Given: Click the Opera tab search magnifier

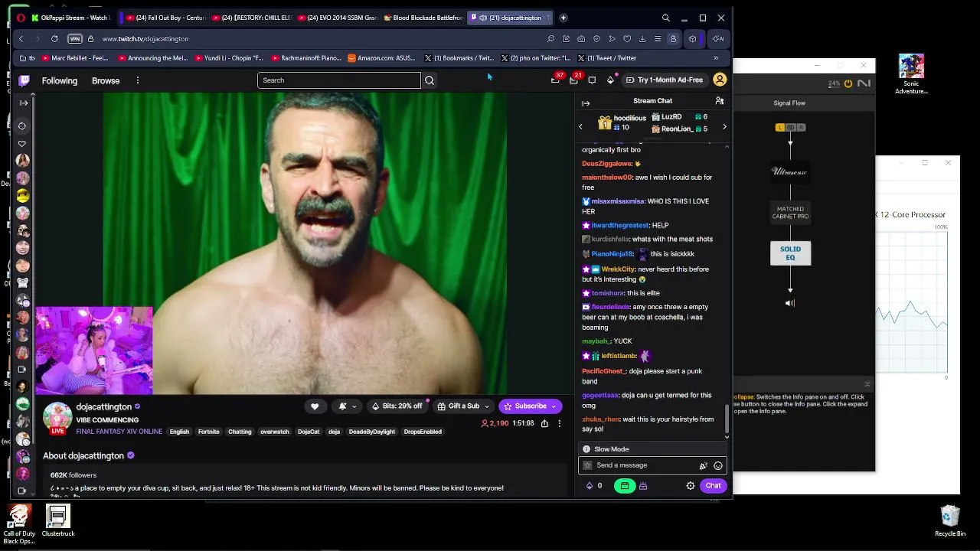Looking at the screenshot, I should [666, 18].
